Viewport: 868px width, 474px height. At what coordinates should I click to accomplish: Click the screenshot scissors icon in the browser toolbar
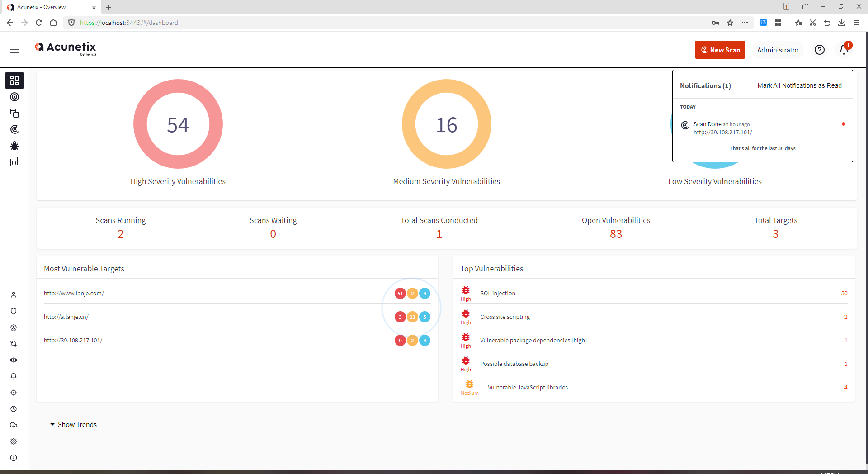(x=813, y=23)
